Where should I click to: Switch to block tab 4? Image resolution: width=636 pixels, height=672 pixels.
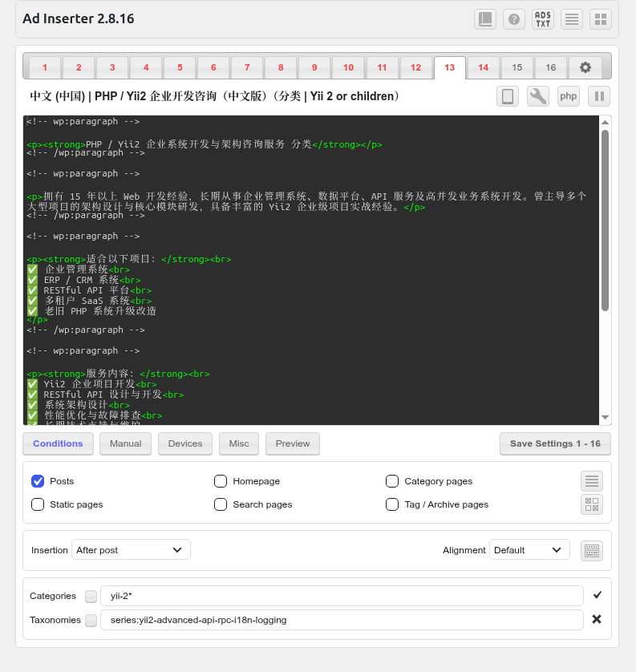(146, 67)
